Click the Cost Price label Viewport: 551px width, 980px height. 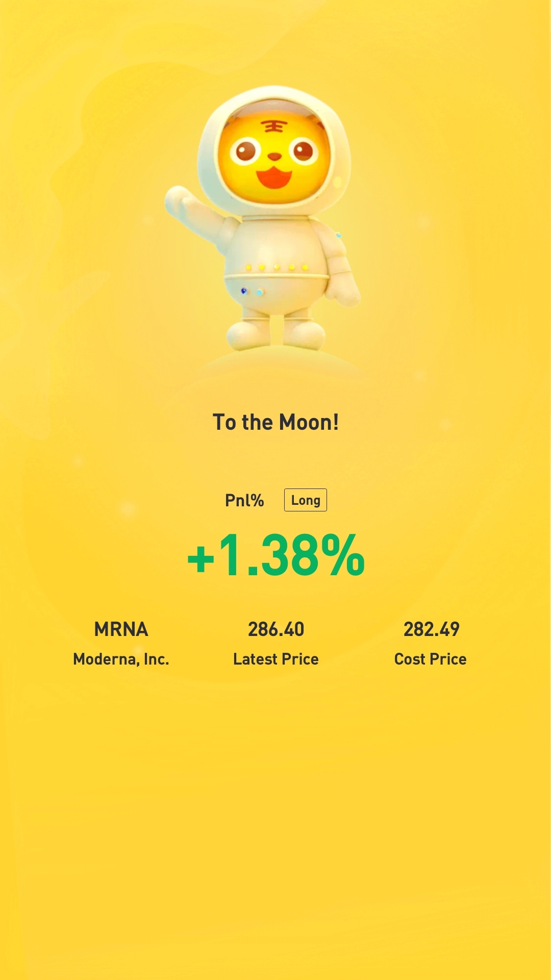[x=431, y=659]
